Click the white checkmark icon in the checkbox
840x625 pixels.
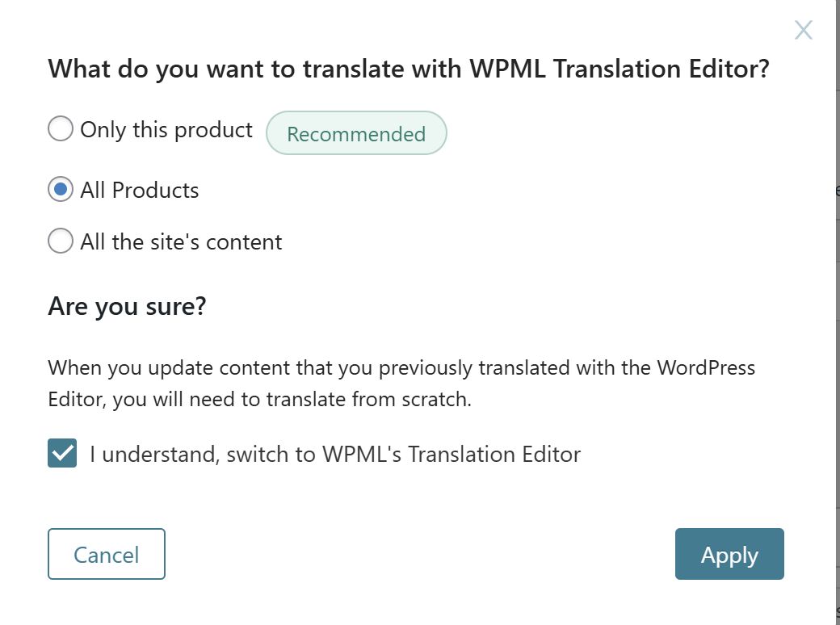coord(62,454)
